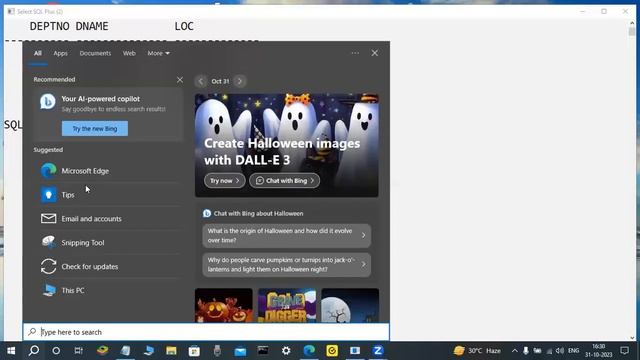Click SQL Plus window vertical scrollbar

[x=632, y=180]
